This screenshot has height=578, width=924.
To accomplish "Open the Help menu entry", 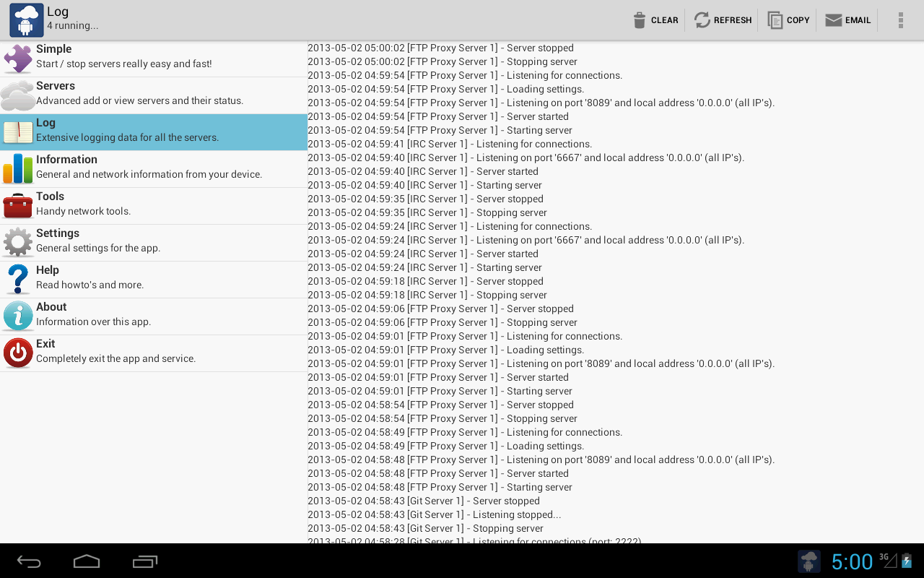I will (x=154, y=280).
